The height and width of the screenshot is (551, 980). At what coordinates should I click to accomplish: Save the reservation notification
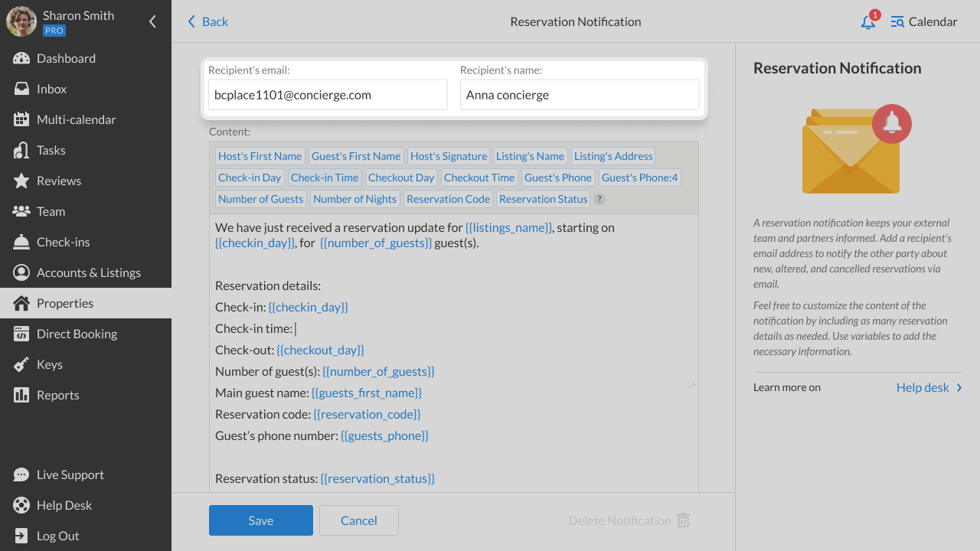coord(261,520)
